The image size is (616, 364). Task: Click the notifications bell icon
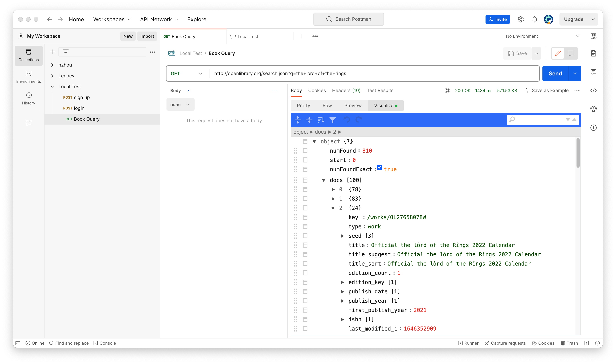[x=534, y=19]
